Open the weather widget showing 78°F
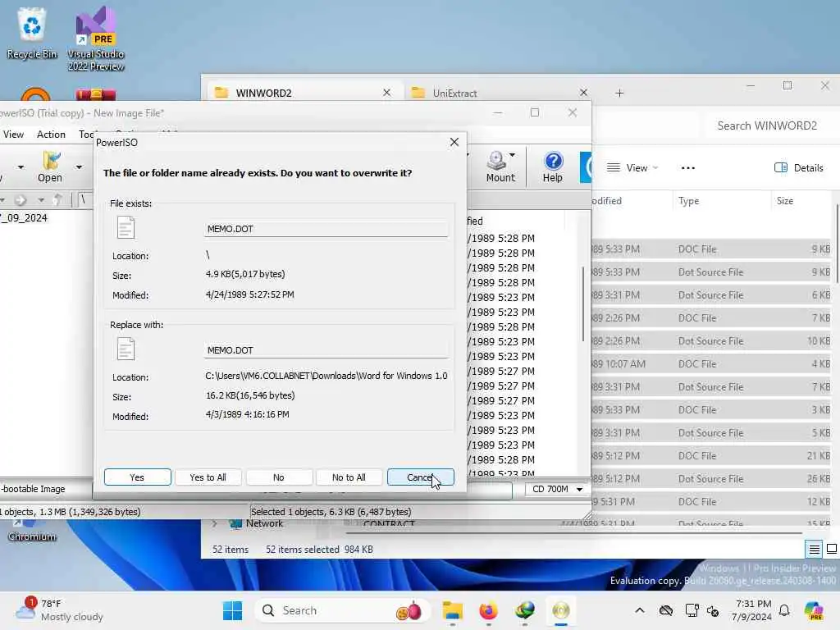The height and width of the screenshot is (630, 840). point(59,610)
